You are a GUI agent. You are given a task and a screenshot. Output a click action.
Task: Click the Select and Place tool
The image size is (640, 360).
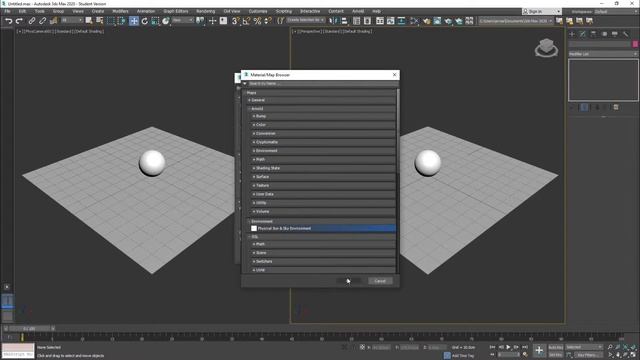coord(166,21)
